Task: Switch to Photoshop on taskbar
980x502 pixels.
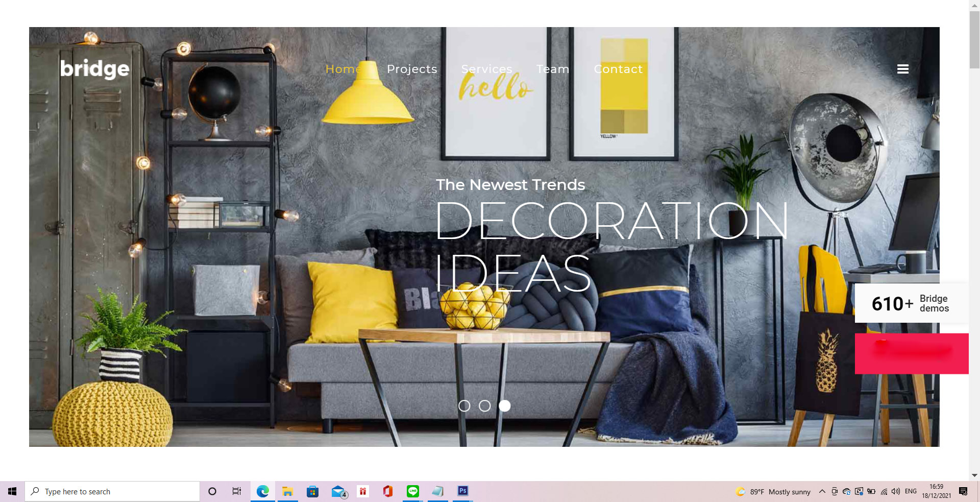Action: 462,491
